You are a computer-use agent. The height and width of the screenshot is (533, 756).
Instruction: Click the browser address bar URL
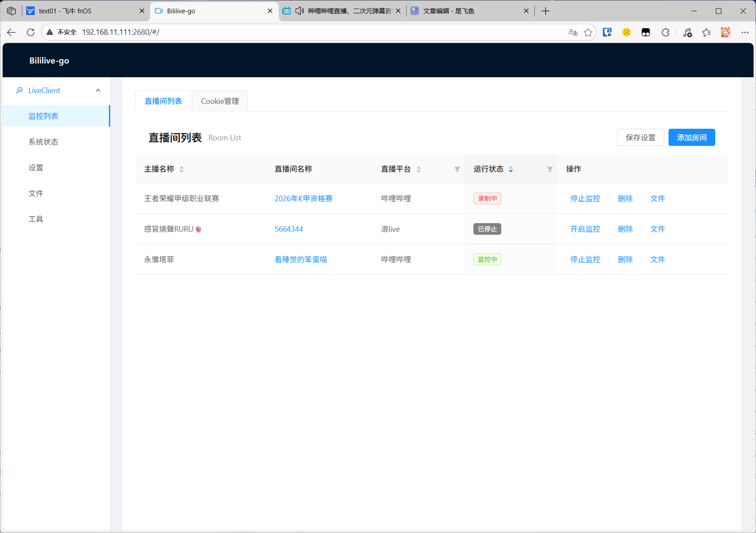[x=120, y=32]
